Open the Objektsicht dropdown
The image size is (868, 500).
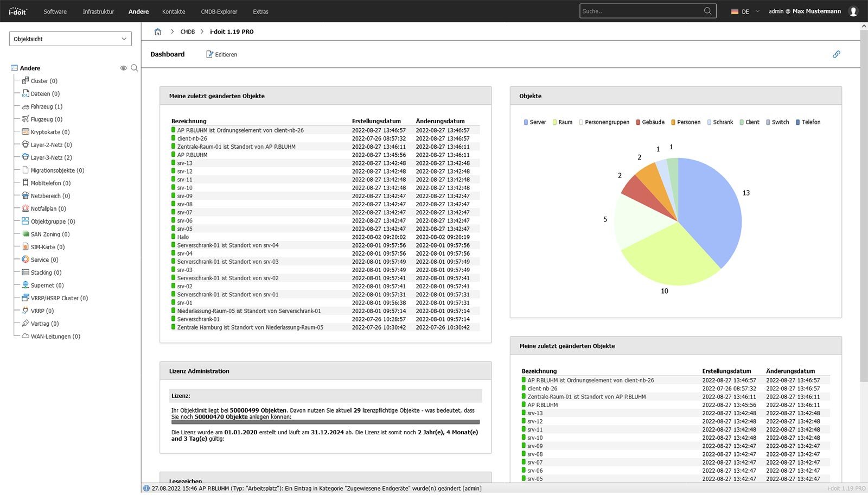pos(71,39)
